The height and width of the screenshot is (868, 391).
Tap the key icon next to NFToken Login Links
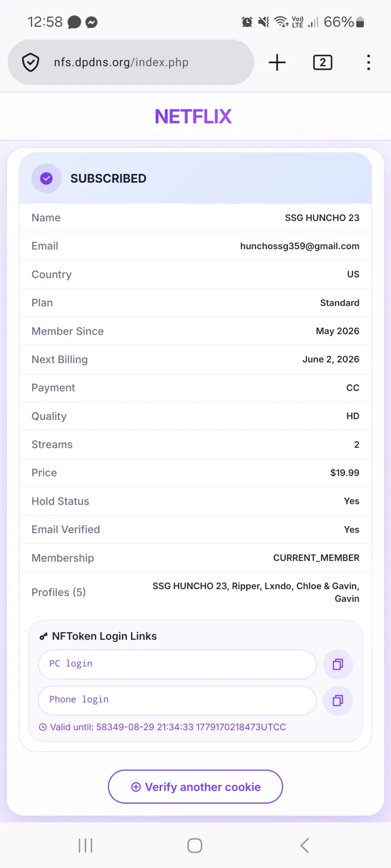[x=43, y=637]
